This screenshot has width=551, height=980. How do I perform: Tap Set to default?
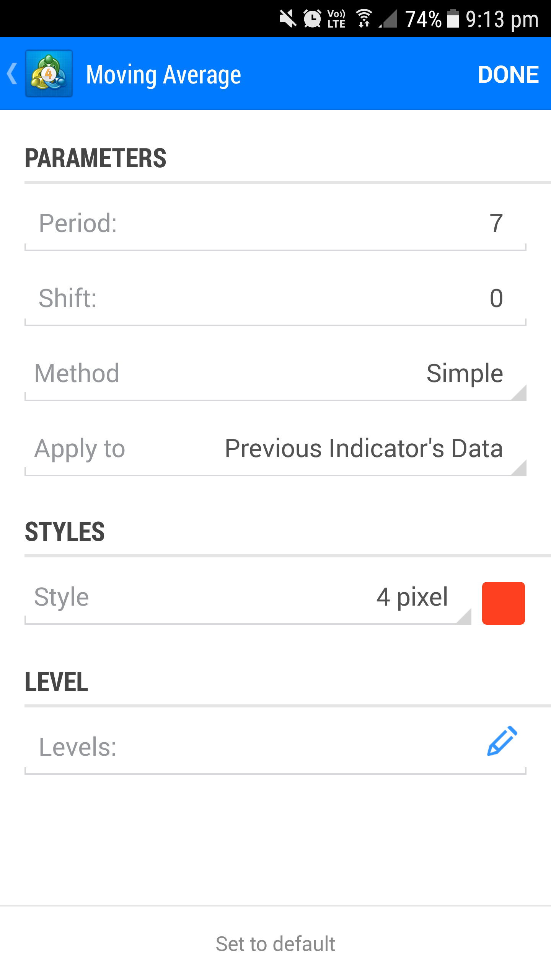click(275, 944)
